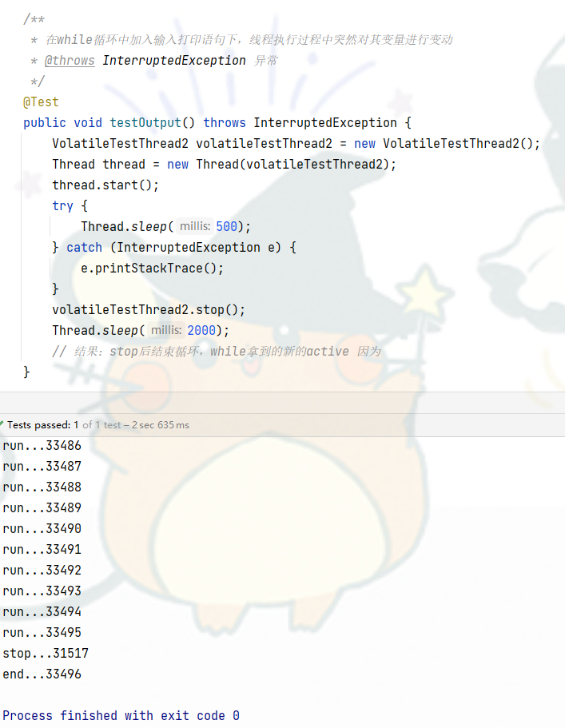Click console line run...33495

[42, 632]
